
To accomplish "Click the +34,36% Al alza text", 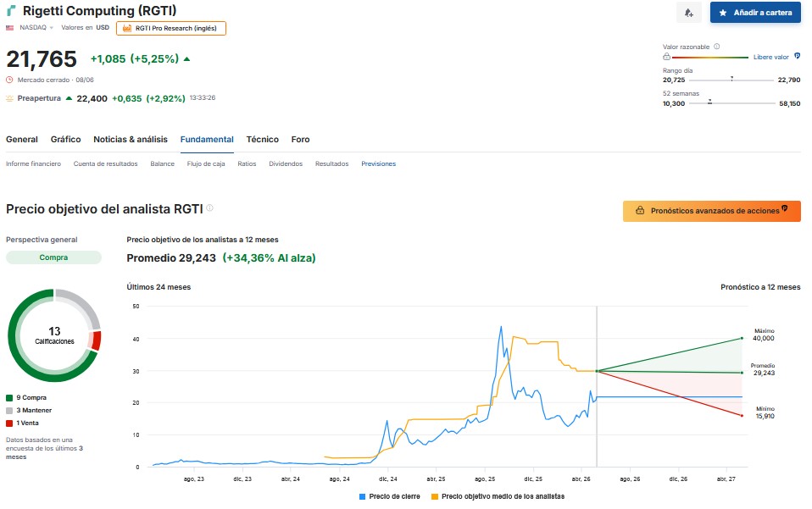I will click(270, 258).
